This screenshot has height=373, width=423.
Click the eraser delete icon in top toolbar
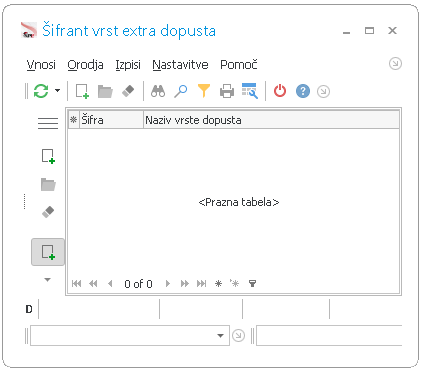128,91
